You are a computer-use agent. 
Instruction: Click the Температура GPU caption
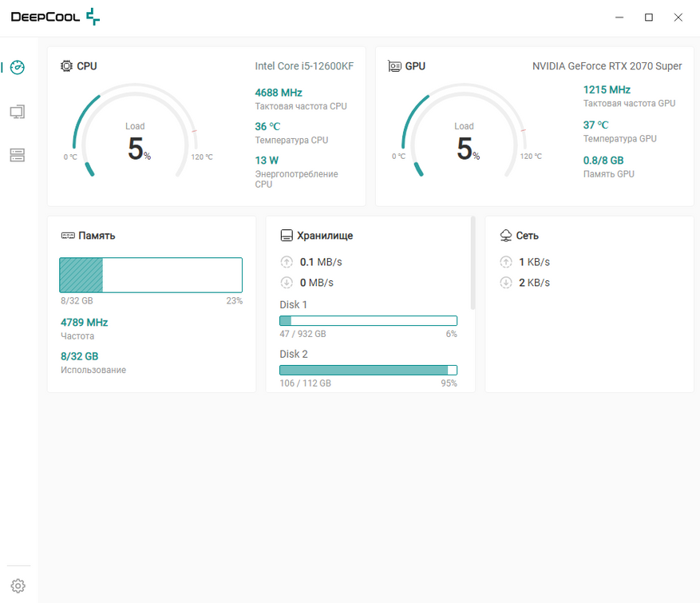(620, 138)
